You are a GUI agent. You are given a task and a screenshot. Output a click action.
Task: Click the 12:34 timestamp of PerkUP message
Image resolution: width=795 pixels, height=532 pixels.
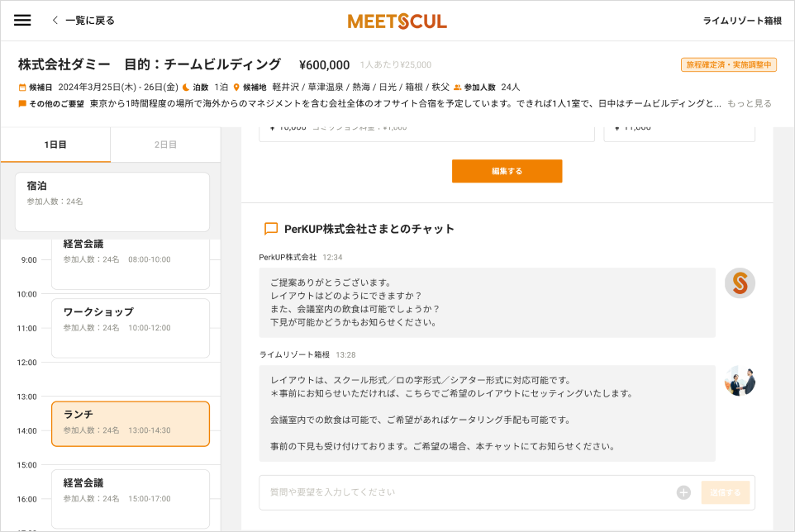click(x=332, y=258)
